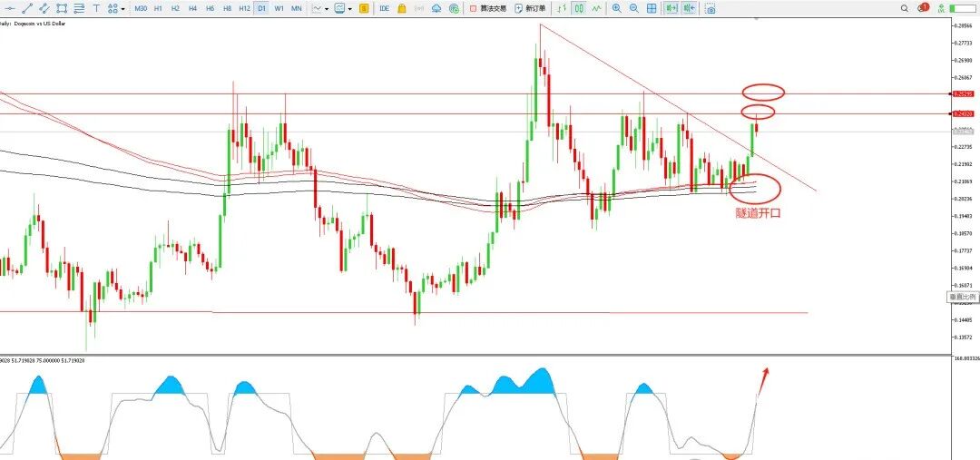Screen dimensions: 980x460
Task: Open the cloud VPS hosting icon
Action: pos(436,9)
